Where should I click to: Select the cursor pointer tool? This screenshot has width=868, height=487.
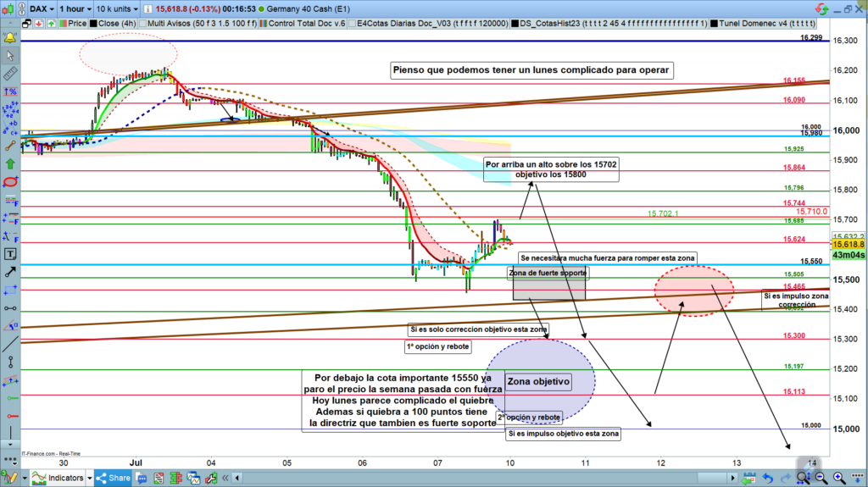[x=10, y=56]
